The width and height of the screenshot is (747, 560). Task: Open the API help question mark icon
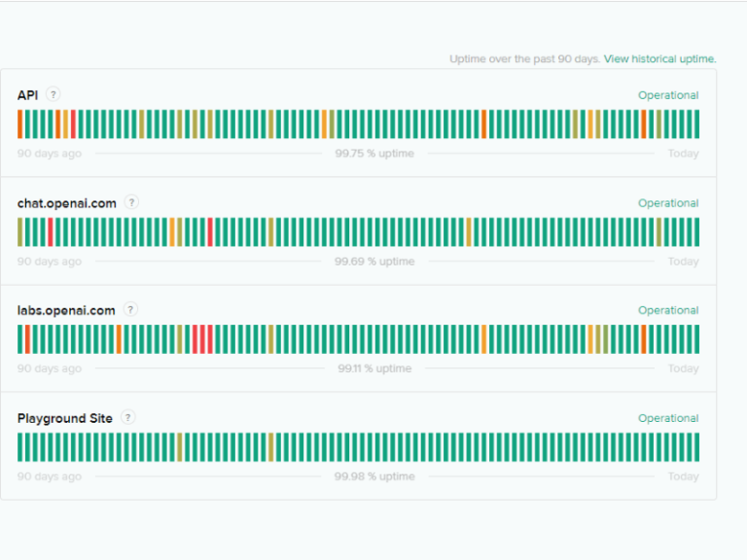pyautogui.click(x=53, y=94)
